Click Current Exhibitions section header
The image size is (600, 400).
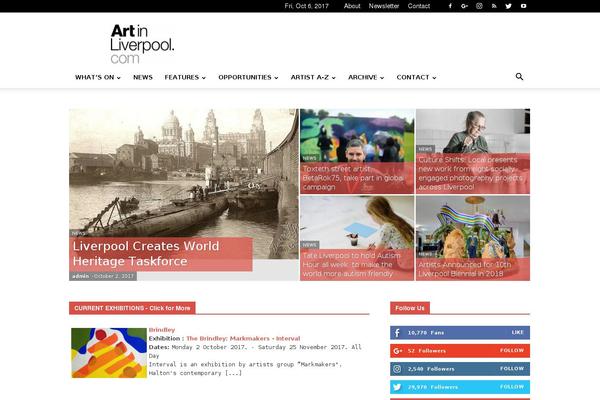click(x=132, y=308)
